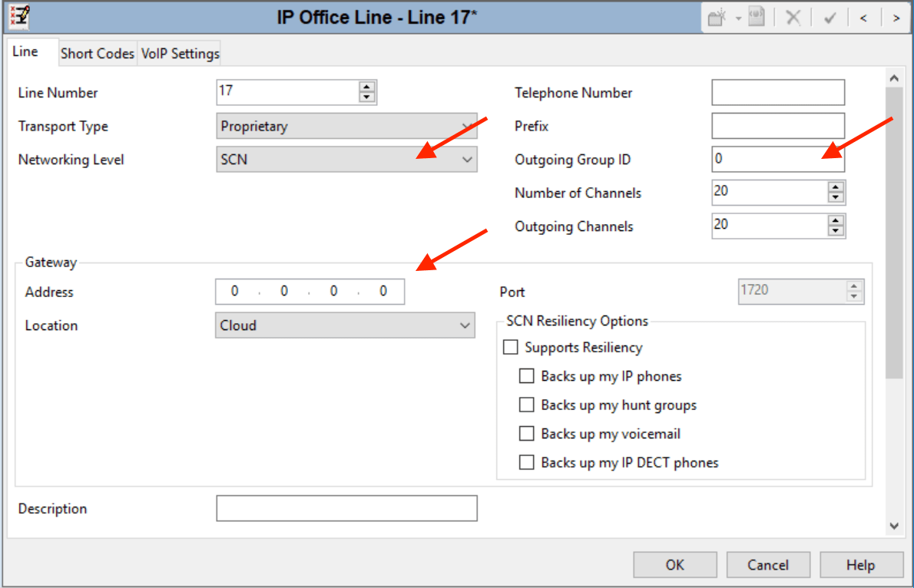Open the new record dropdown arrow

click(738, 18)
